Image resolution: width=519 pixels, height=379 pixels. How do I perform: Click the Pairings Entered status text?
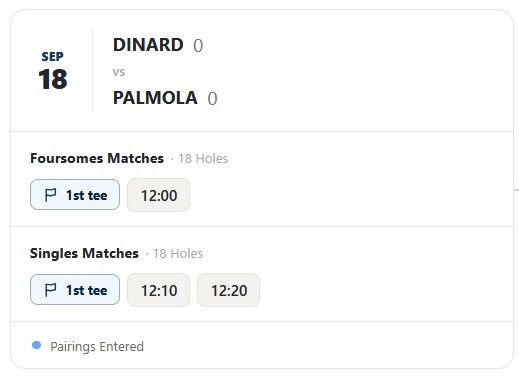tap(97, 346)
